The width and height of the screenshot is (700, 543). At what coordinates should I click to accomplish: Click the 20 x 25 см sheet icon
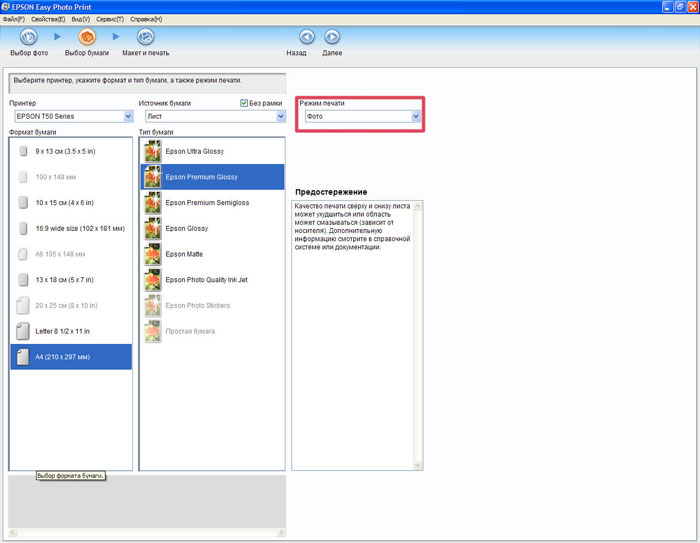[23, 305]
